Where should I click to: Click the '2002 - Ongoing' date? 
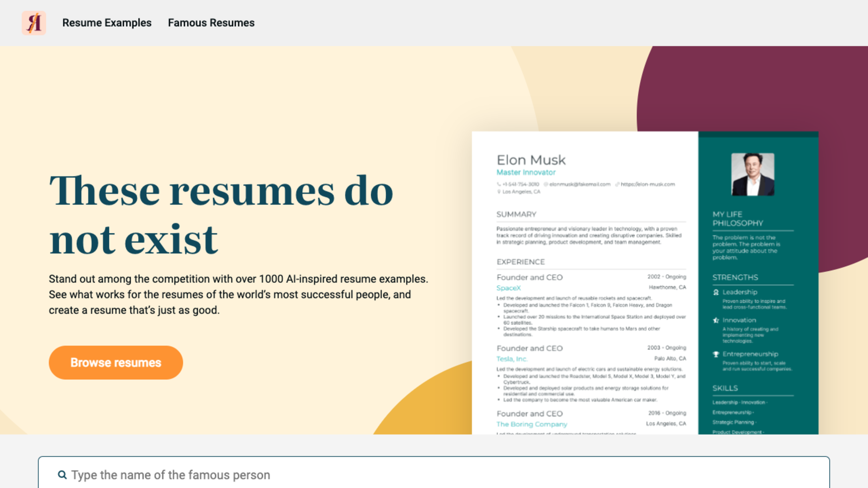(667, 277)
